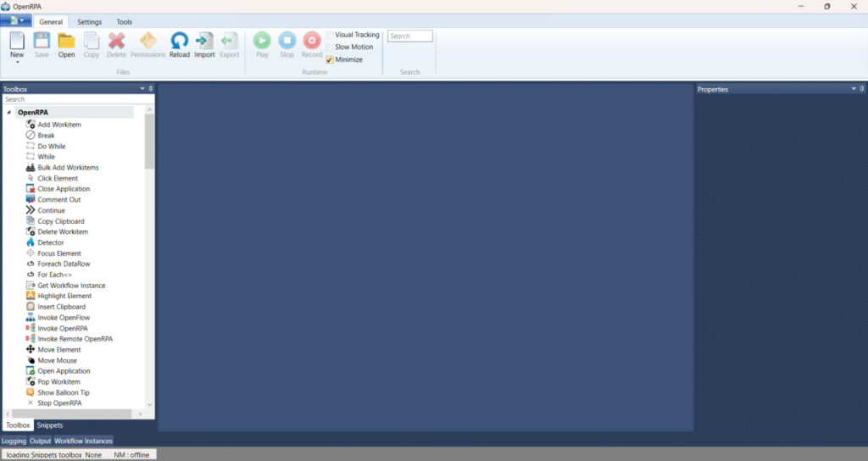Click the Open folder icon
The width and height of the screenshot is (868, 461).
66,41
